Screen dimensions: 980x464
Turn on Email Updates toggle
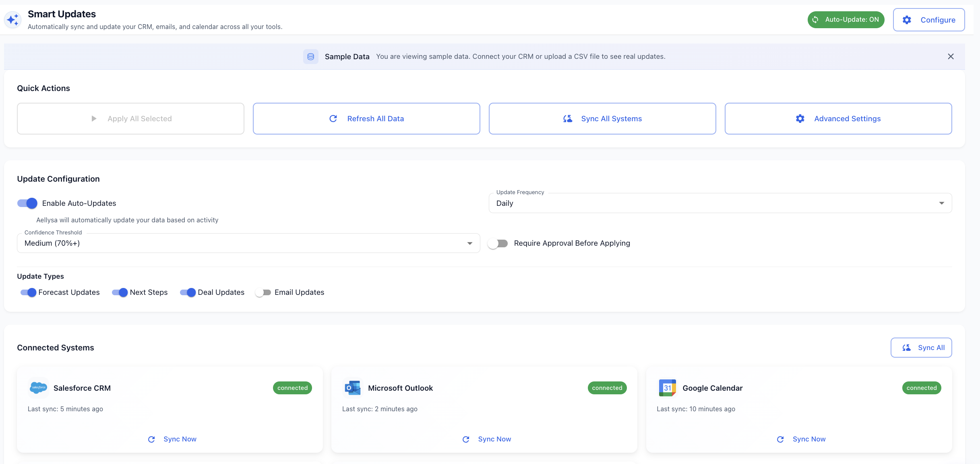tap(264, 292)
